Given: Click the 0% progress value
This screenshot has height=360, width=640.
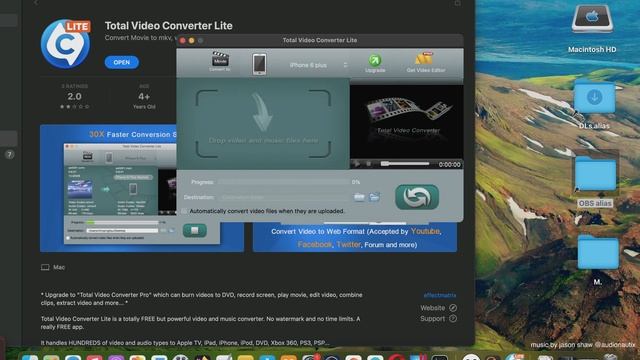Looking at the screenshot, I should 356,182.
